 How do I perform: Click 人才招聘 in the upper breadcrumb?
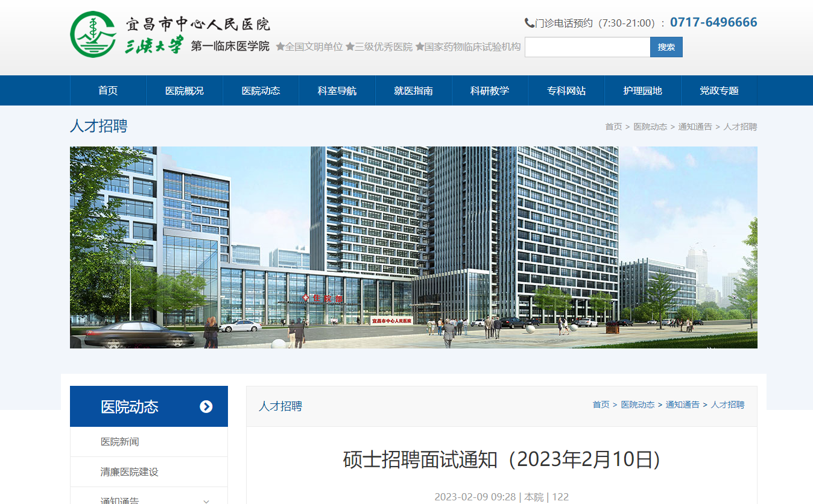tap(740, 127)
